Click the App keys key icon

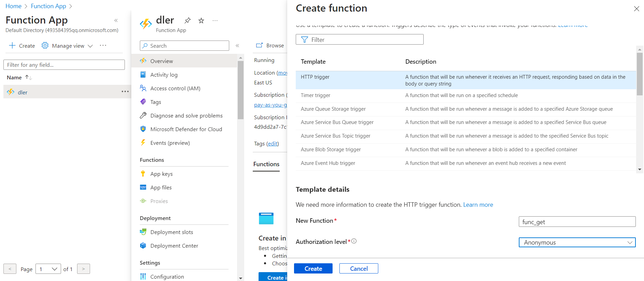click(143, 174)
